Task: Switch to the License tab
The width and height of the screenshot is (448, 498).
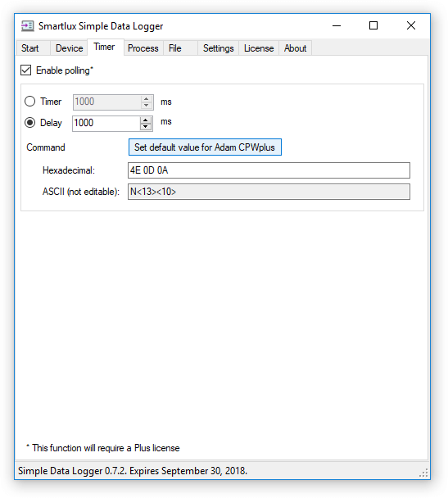Action: [x=259, y=48]
